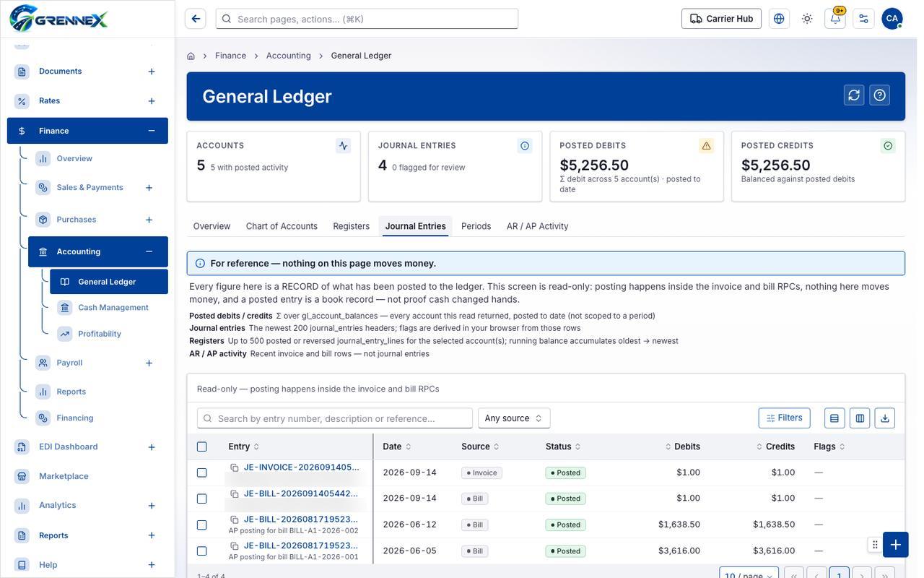
Task: Click the home breadcrumb icon
Action: click(191, 56)
